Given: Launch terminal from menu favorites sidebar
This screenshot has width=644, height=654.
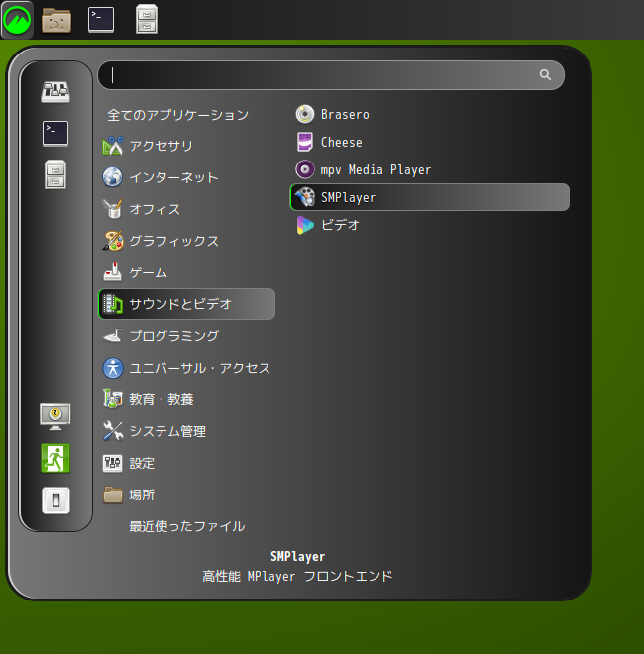Looking at the screenshot, I should 55,134.
